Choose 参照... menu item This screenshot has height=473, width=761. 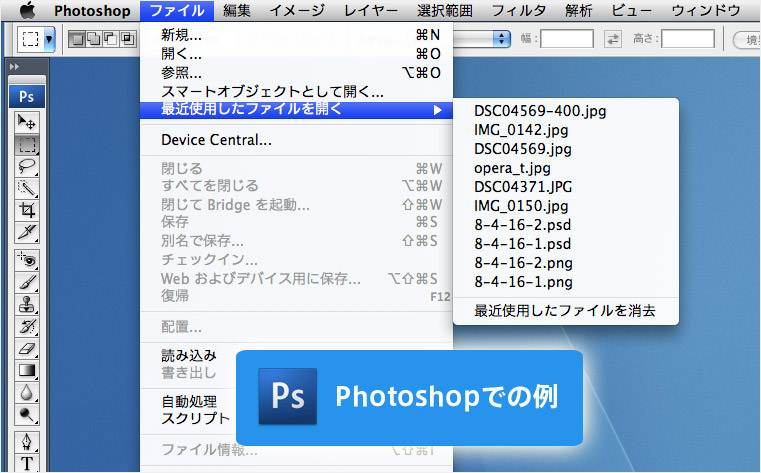(x=296, y=73)
